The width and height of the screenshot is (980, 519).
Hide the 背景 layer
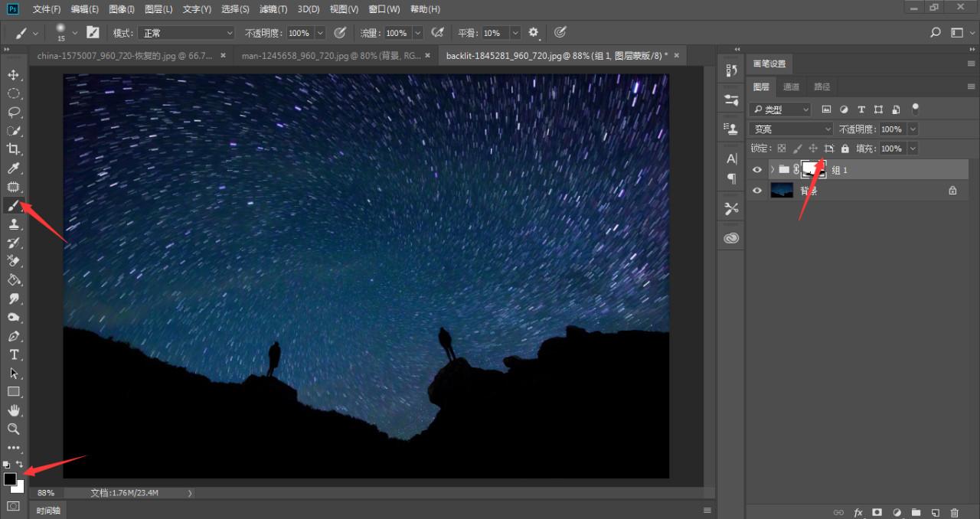point(757,191)
